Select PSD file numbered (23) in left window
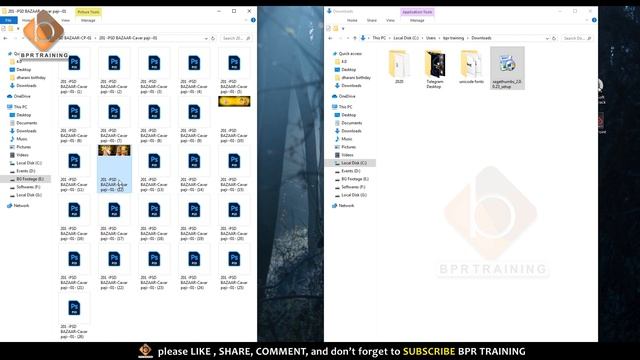The width and height of the screenshot is (640, 360). pos(154,266)
